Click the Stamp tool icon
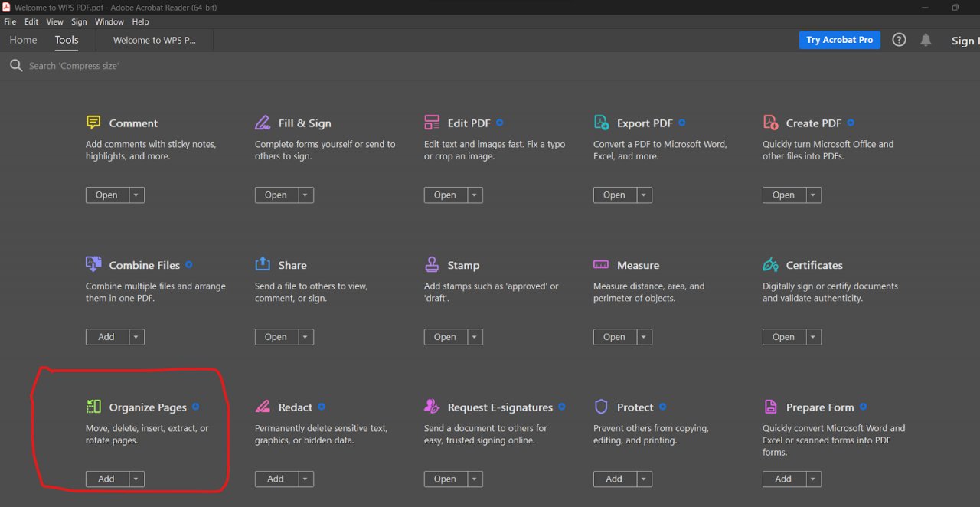Viewport: 980px width, 507px height. 432,263
